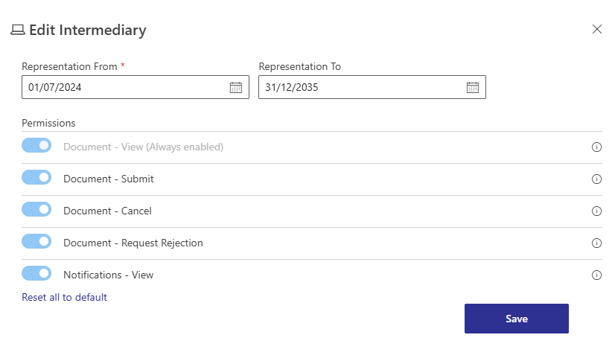
Task: Click the Save button
Action: (x=516, y=319)
